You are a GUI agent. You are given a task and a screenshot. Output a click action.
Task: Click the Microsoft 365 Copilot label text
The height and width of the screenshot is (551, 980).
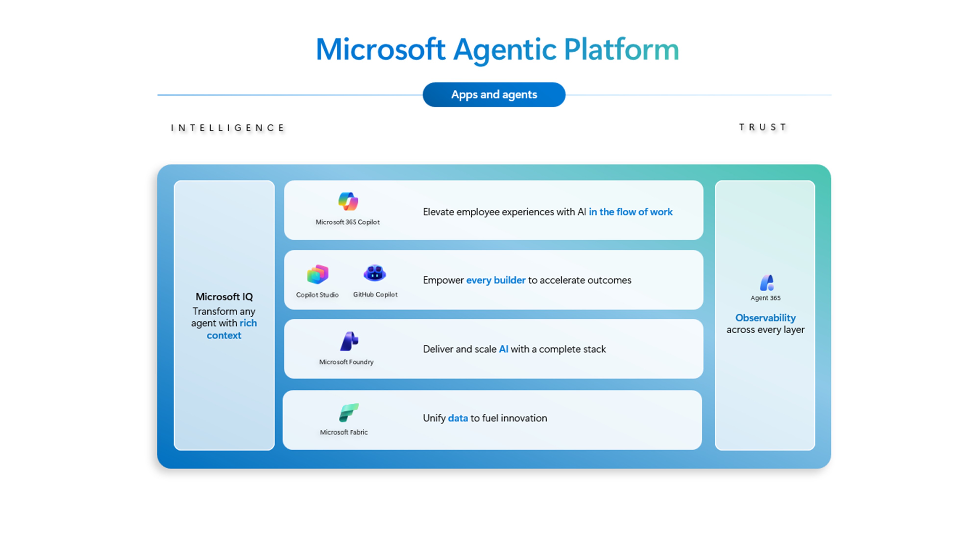coord(347,222)
